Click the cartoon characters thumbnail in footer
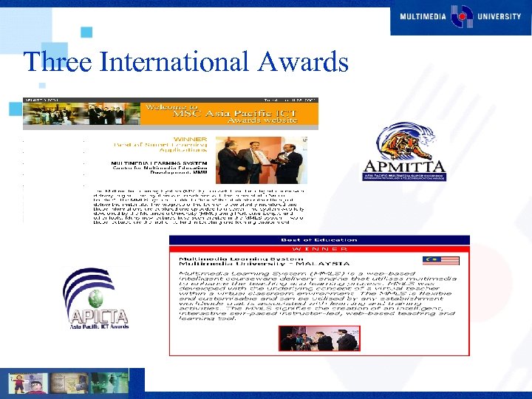 pyautogui.click(x=28, y=383)
